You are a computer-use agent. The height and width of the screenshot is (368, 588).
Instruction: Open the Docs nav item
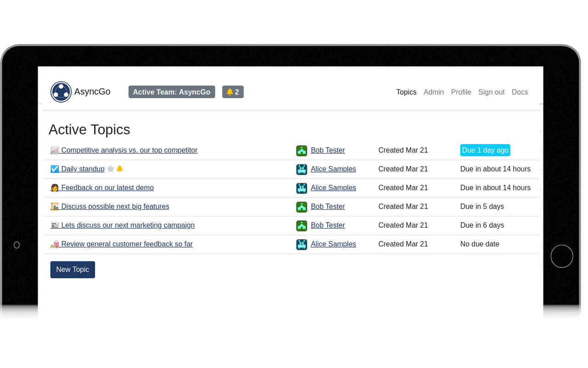520,92
